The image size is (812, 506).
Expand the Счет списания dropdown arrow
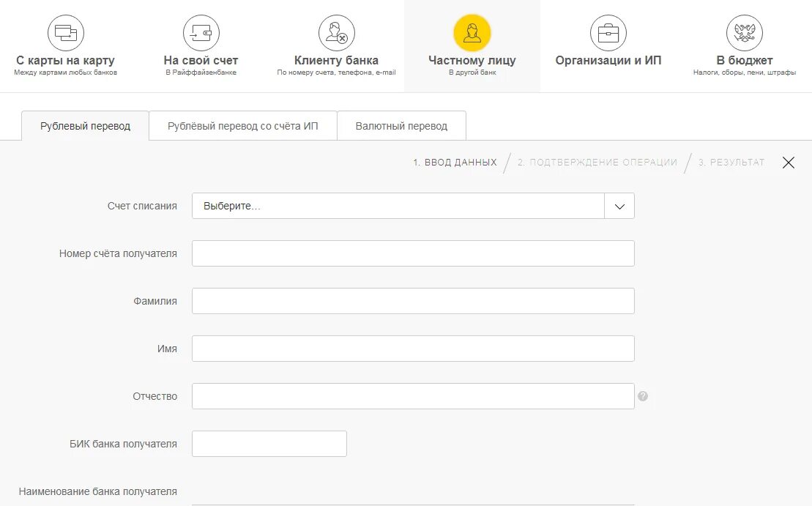tap(619, 207)
